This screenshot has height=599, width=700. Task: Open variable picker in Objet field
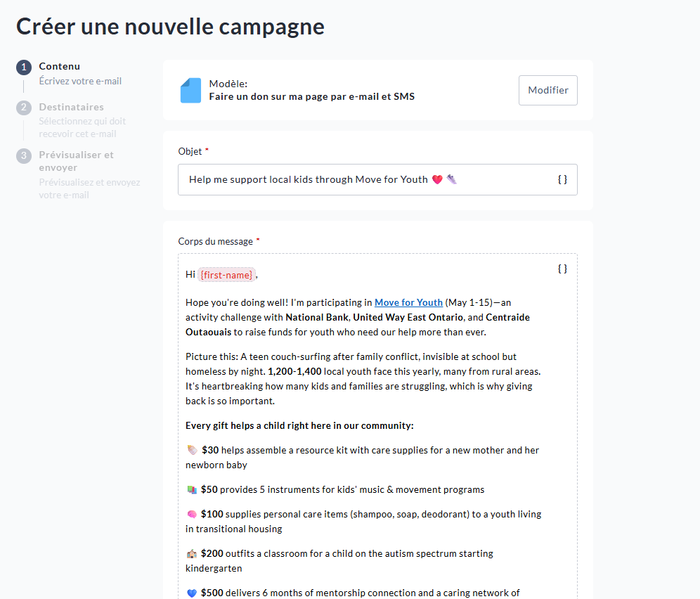[562, 179]
